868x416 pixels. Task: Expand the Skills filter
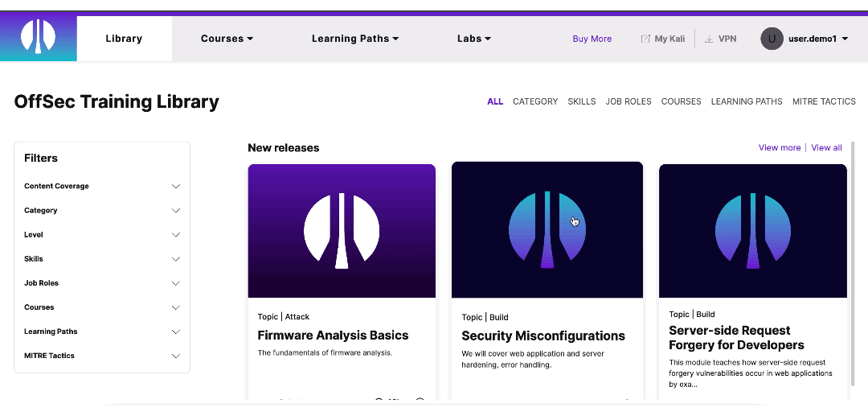(102, 258)
